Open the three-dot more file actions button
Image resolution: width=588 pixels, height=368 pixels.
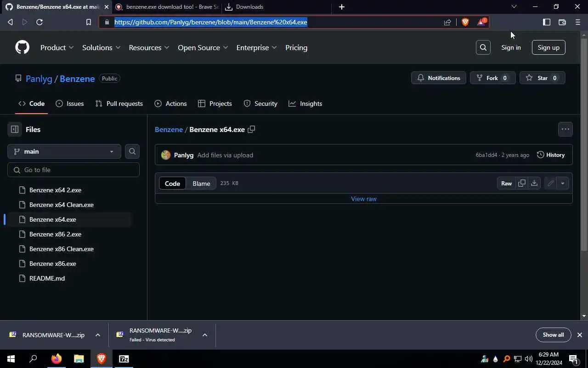(x=565, y=129)
